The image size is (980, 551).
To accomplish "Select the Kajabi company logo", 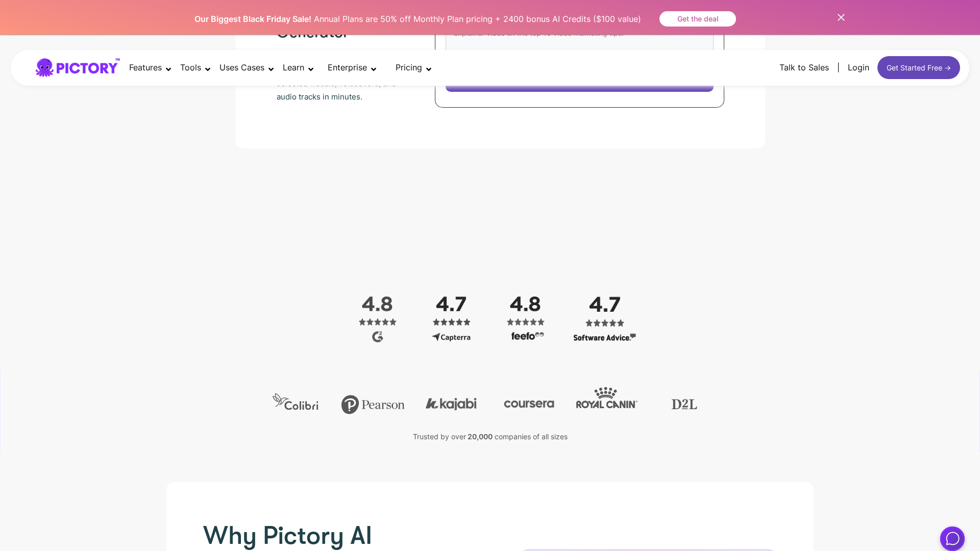I will [x=451, y=403].
